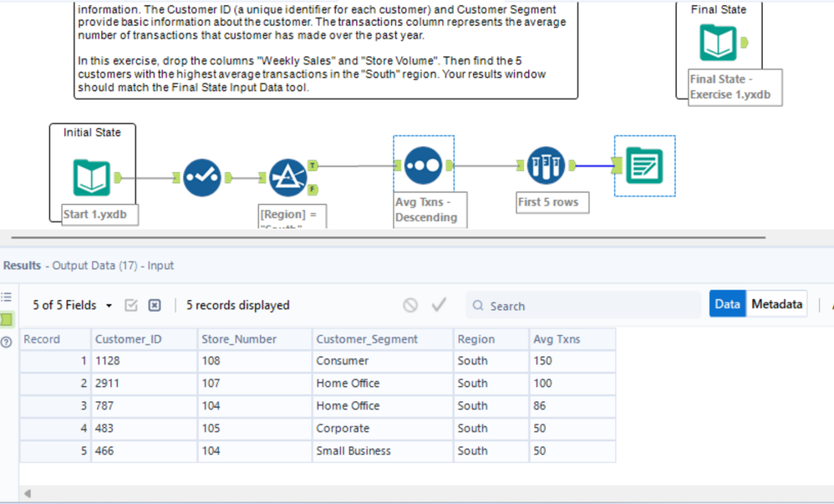834x504 pixels.
Task: Select row record number 3
Action: [x=55, y=405]
